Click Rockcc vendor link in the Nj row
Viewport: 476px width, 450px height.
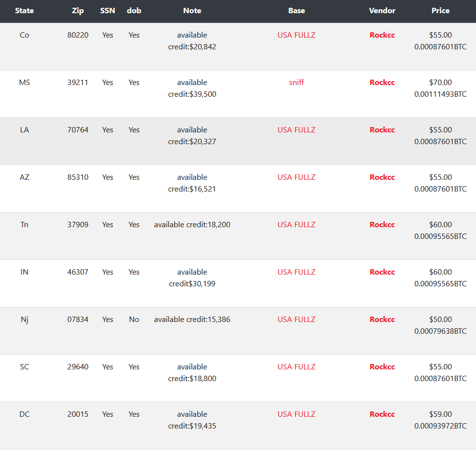click(382, 320)
